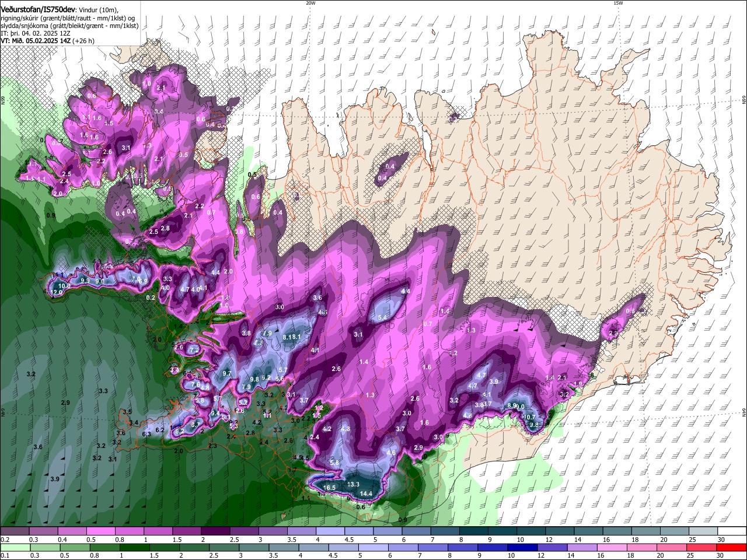747x560 pixels.
Task: Click the '0.1' label on the rain legend
Action: [5, 555]
